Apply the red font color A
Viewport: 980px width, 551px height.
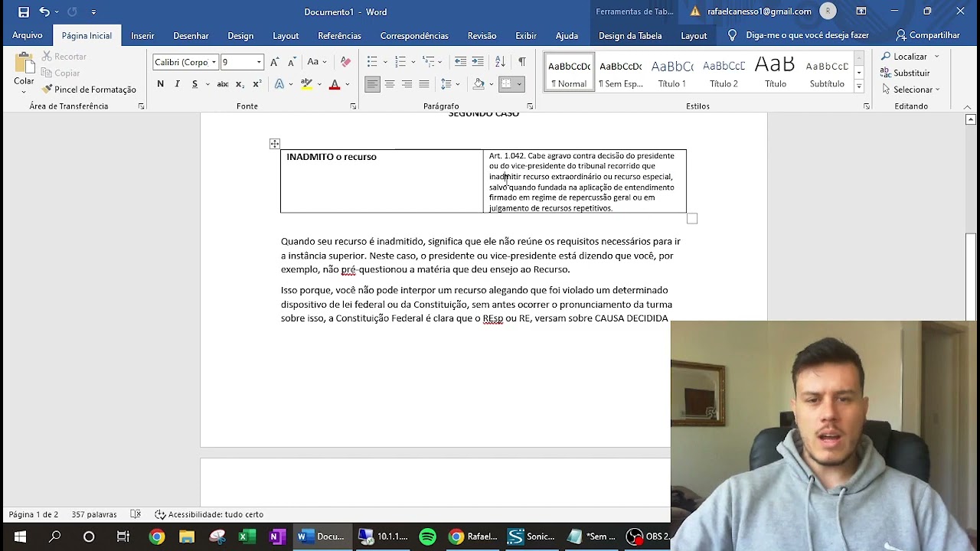coord(335,84)
